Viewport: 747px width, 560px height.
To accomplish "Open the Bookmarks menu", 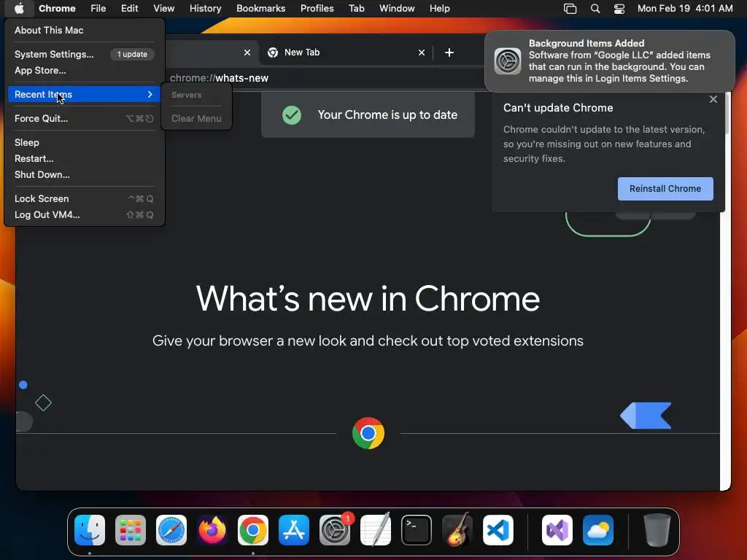I will (260, 8).
